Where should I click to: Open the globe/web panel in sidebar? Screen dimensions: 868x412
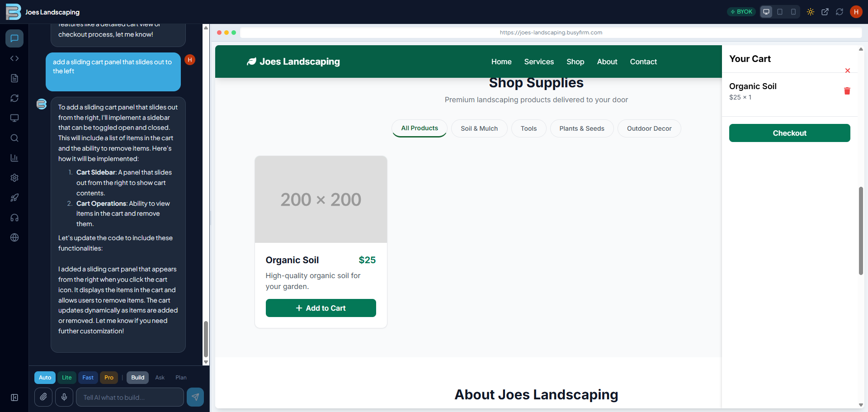tap(14, 237)
